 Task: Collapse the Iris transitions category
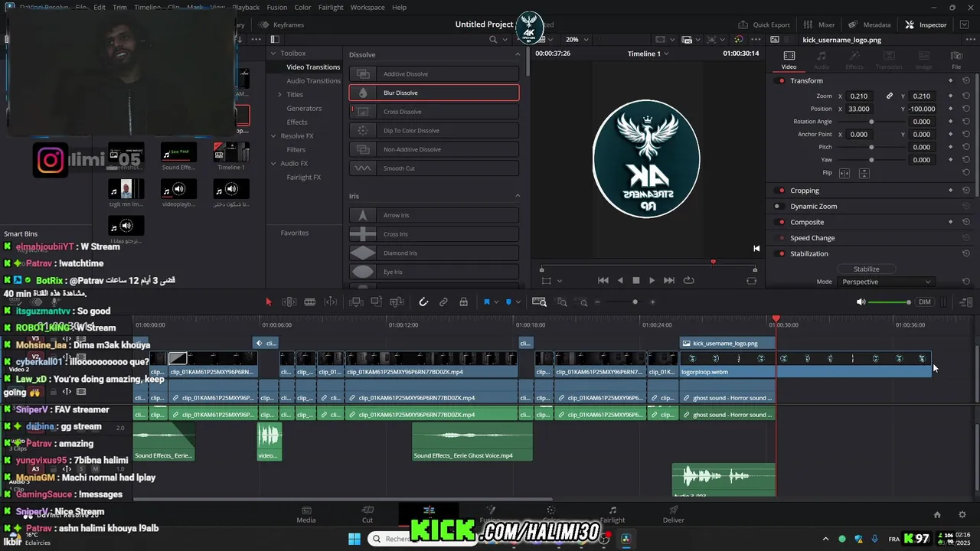click(518, 197)
